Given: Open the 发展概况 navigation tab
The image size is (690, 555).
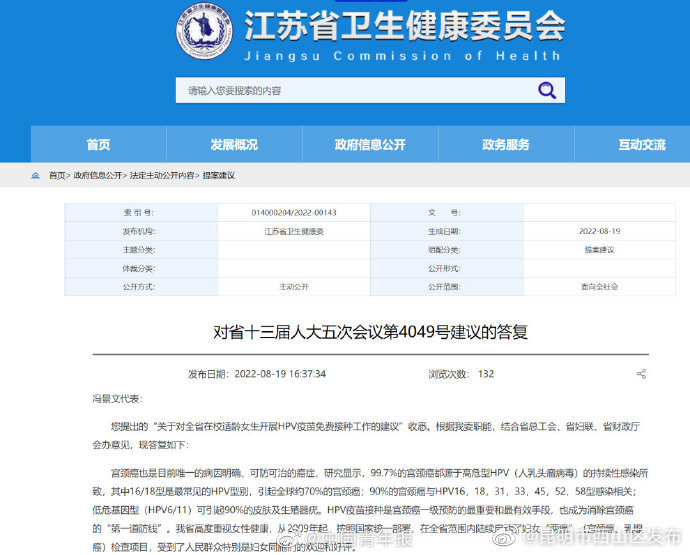Looking at the screenshot, I should click(234, 144).
